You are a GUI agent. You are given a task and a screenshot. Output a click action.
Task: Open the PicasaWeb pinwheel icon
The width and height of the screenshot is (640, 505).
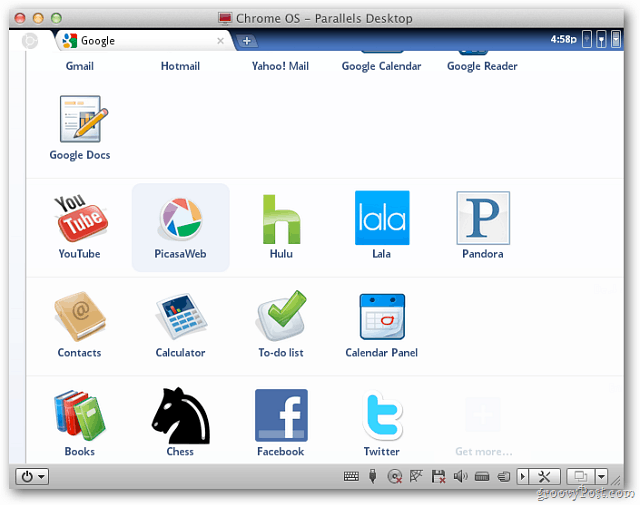coord(180,218)
